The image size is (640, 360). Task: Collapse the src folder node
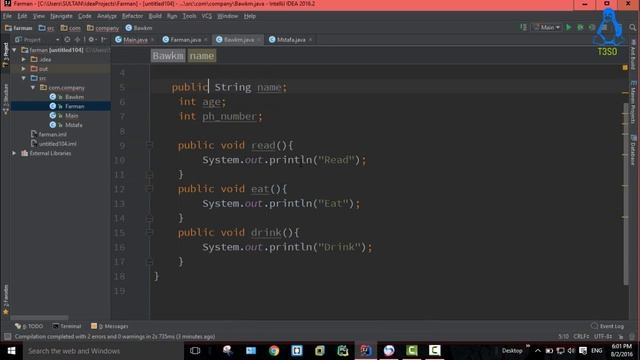tap(24, 78)
